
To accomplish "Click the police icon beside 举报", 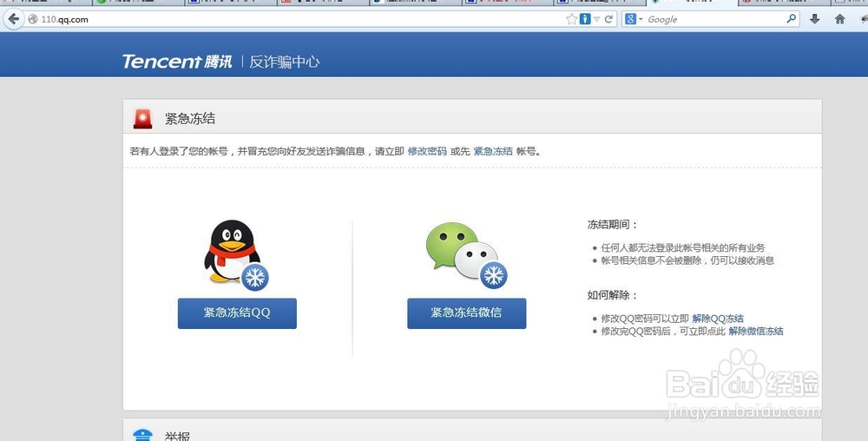I will coord(143,434).
